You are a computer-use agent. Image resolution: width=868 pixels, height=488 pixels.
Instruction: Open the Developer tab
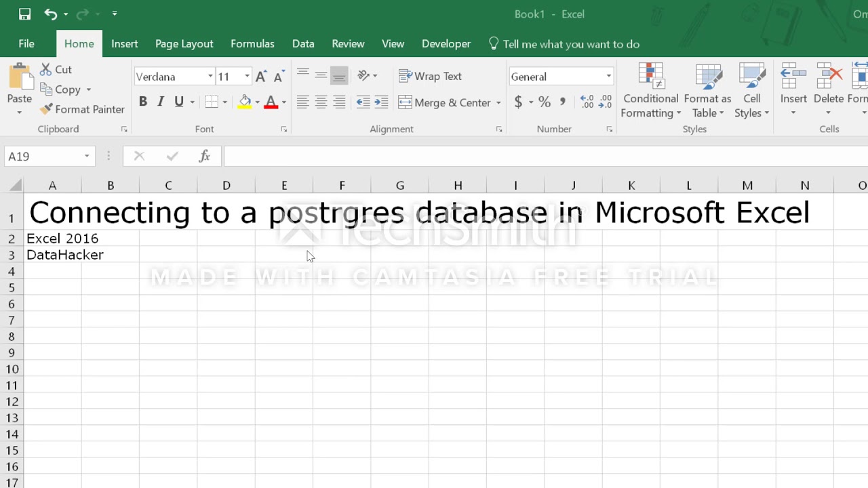(x=446, y=43)
